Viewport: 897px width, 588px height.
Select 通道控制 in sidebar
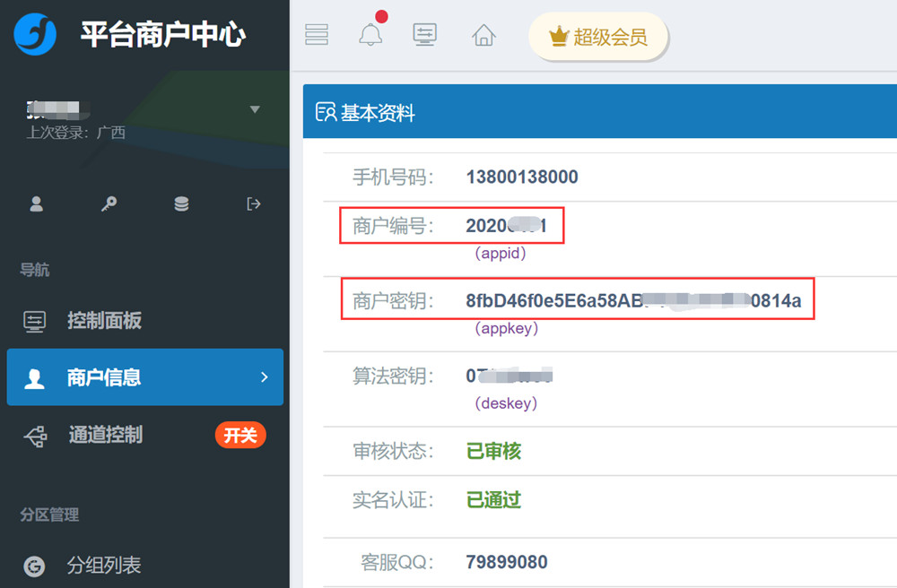pos(105,436)
